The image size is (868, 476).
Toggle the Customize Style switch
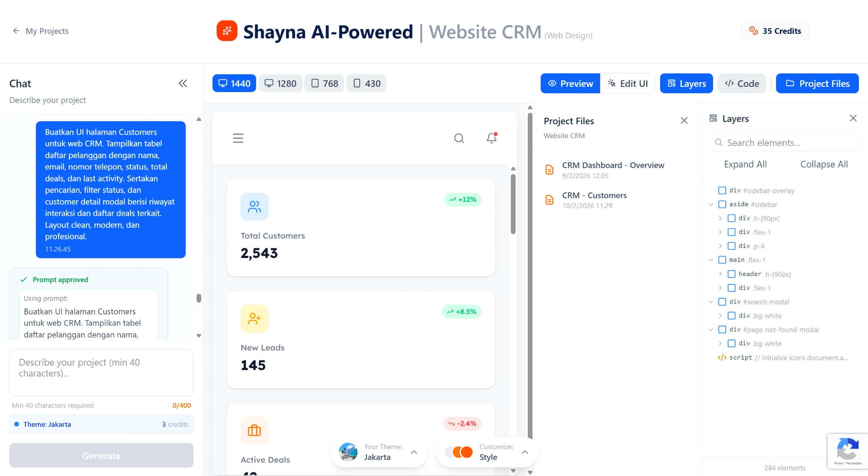(457, 452)
